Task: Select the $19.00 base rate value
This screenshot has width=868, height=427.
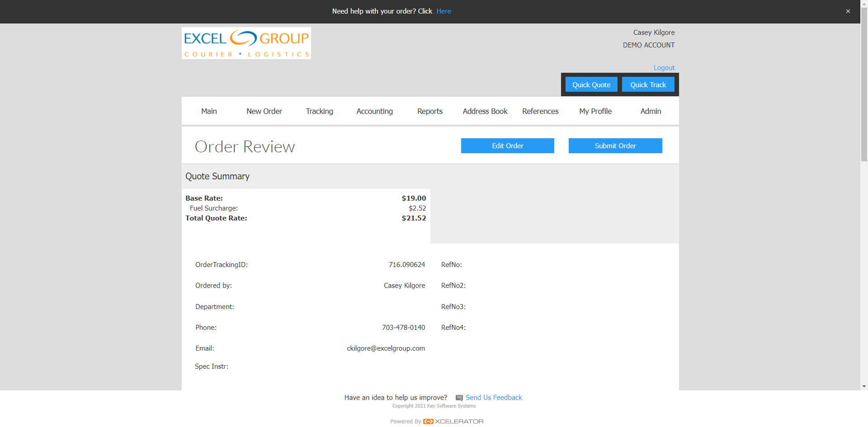Action: point(414,198)
